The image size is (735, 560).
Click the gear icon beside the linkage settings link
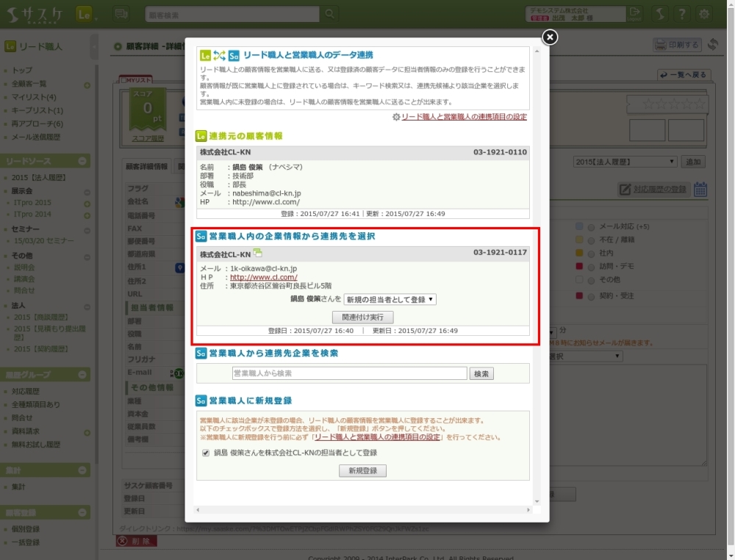click(396, 117)
